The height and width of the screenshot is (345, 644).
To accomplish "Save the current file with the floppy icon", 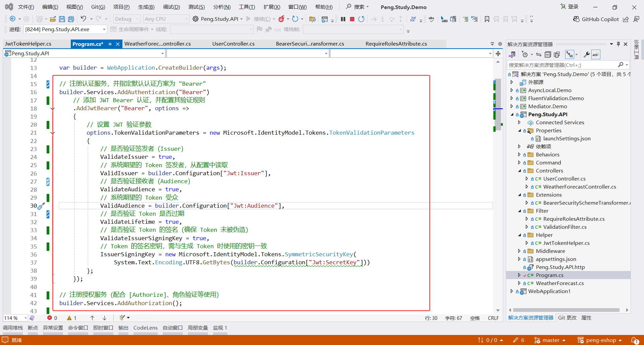I will (62, 19).
